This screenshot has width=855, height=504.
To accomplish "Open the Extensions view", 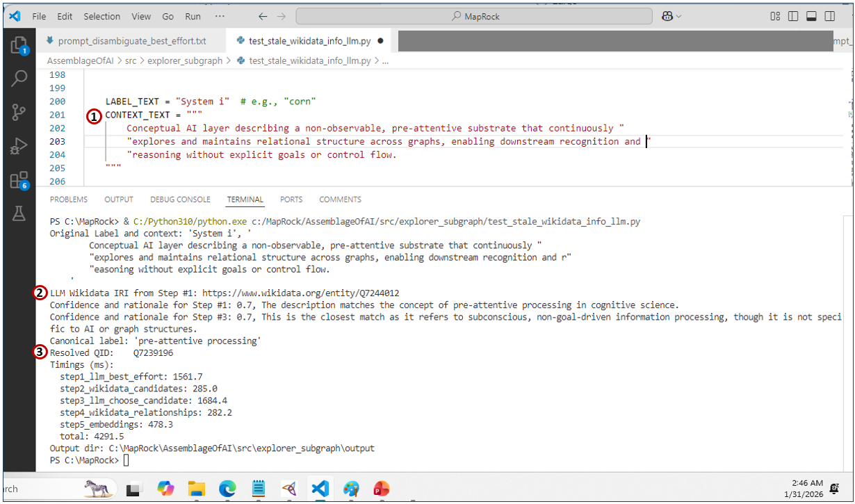I will coord(19,181).
